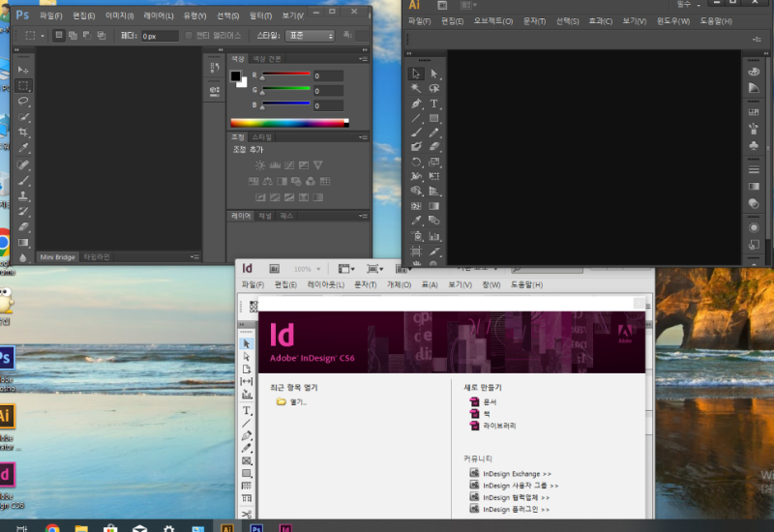This screenshot has height=532, width=774.
Task: Select Illustrator's Column Graph tool
Action: pyautogui.click(x=433, y=236)
